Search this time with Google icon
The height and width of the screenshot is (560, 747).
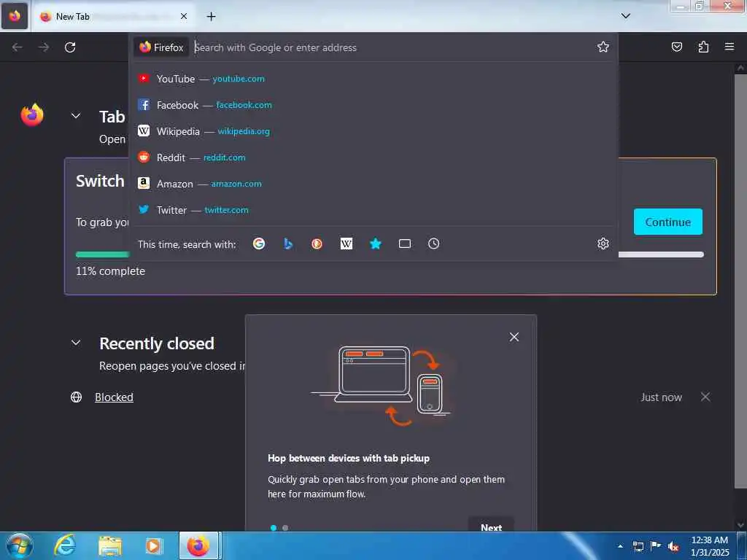click(x=259, y=244)
